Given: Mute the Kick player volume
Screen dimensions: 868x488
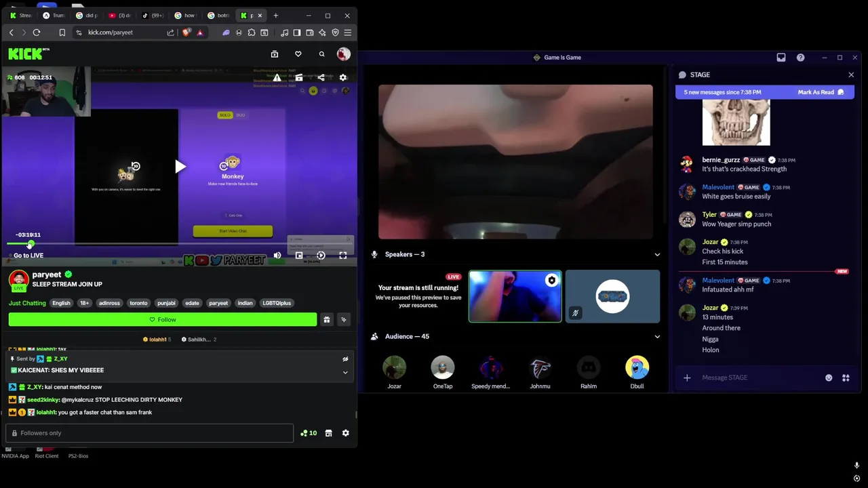Looking at the screenshot, I should coord(277,256).
